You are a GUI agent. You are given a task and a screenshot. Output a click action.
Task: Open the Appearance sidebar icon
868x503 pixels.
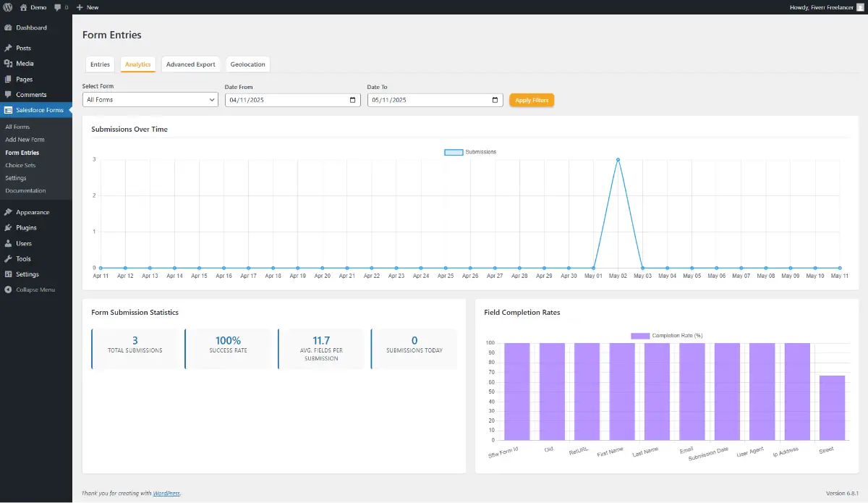click(x=9, y=212)
